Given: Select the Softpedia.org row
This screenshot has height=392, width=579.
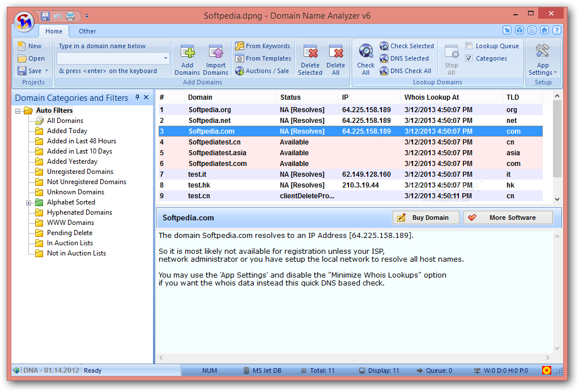Looking at the screenshot, I should tap(351, 110).
